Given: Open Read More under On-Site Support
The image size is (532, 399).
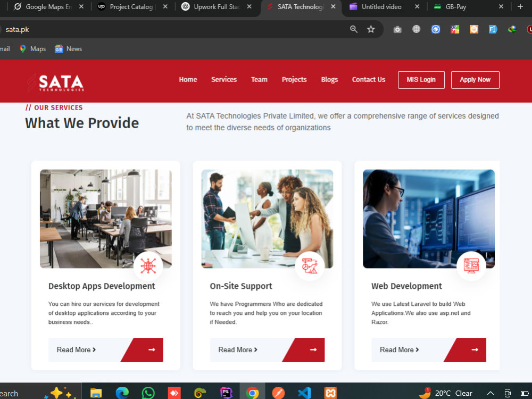Looking at the screenshot, I should point(237,350).
